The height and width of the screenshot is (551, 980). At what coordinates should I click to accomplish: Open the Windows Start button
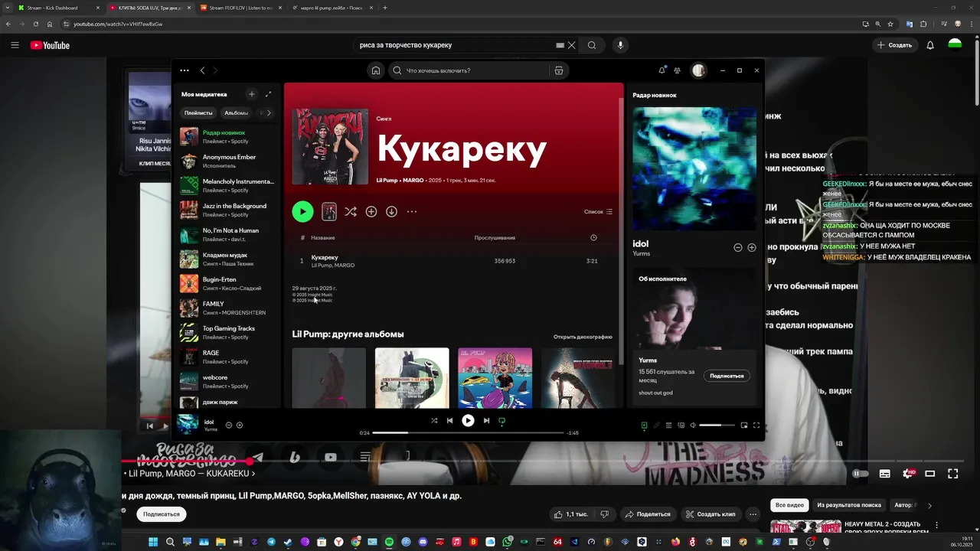click(153, 542)
